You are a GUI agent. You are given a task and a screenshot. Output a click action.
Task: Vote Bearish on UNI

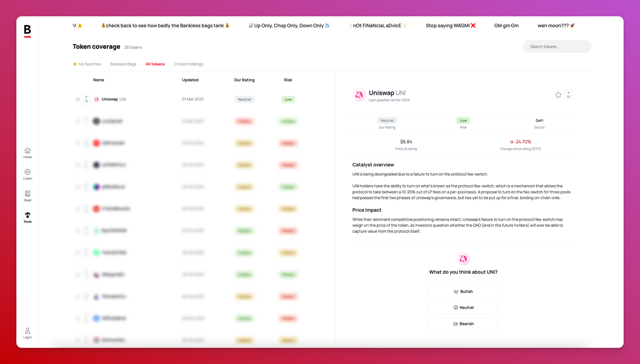click(463, 324)
